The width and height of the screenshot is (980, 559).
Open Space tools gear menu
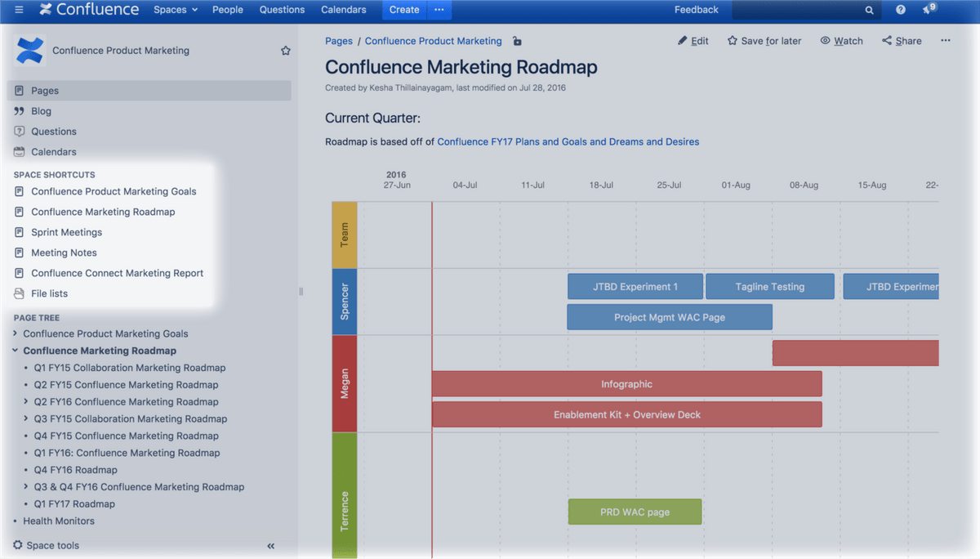coord(47,545)
